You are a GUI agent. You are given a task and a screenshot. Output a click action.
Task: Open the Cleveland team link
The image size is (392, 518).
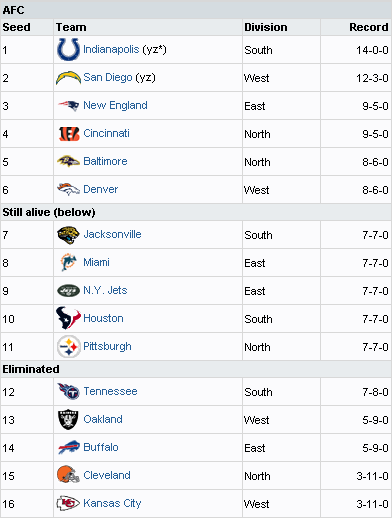click(x=107, y=475)
